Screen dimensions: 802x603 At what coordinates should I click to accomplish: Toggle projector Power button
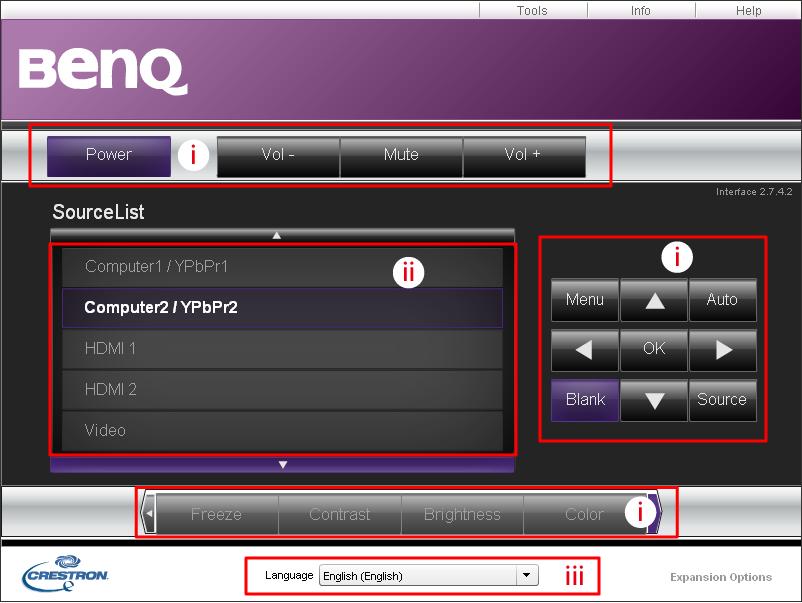[109, 156]
